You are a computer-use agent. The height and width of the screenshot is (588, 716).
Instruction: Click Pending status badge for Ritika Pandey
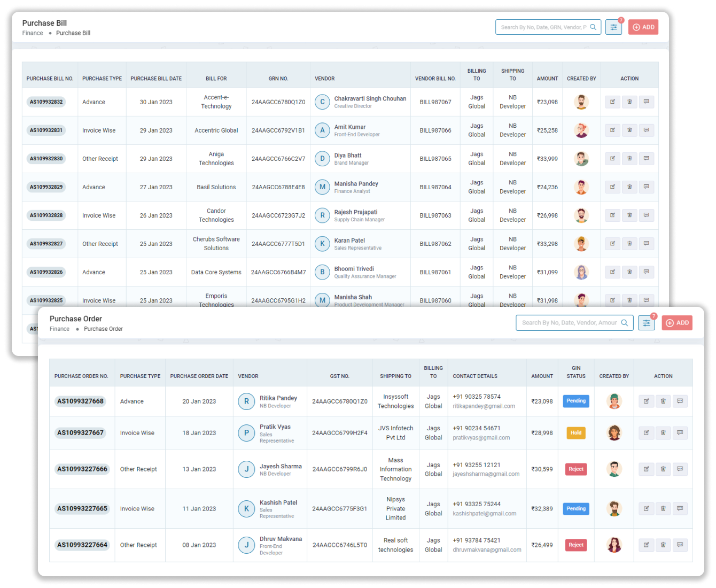pyautogui.click(x=576, y=401)
